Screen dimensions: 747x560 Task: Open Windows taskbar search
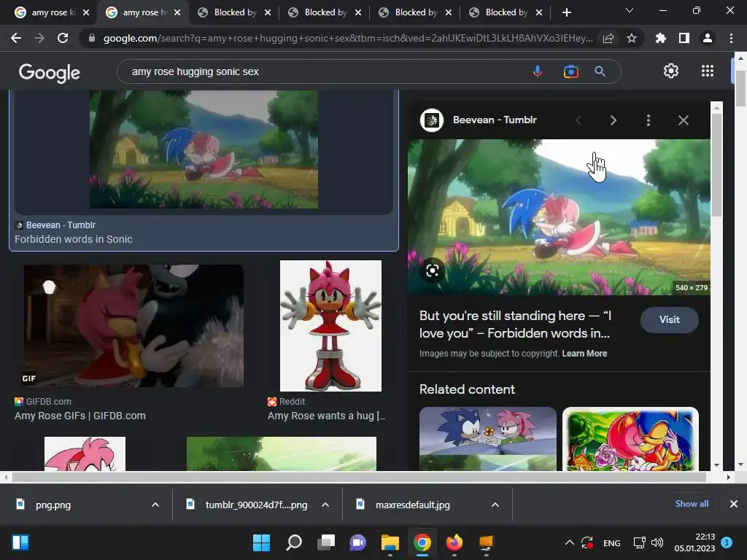click(x=294, y=542)
